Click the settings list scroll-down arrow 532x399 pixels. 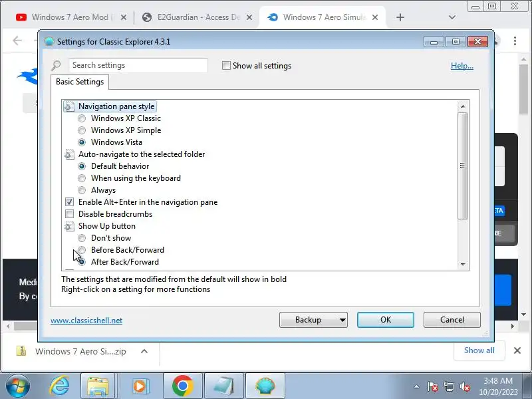(x=463, y=264)
